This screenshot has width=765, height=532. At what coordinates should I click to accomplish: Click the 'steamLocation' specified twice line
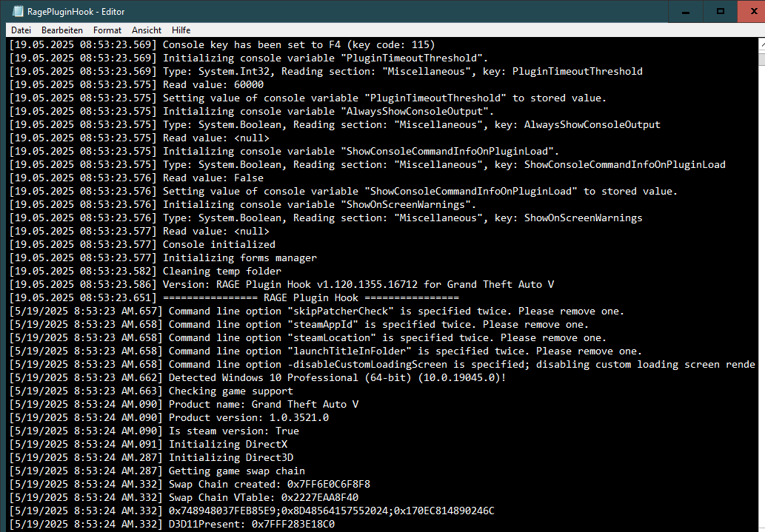(308, 338)
